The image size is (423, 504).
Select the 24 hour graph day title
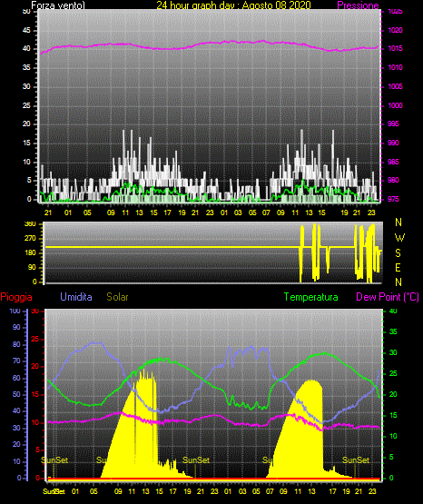pyautogui.click(x=233, y=5)
